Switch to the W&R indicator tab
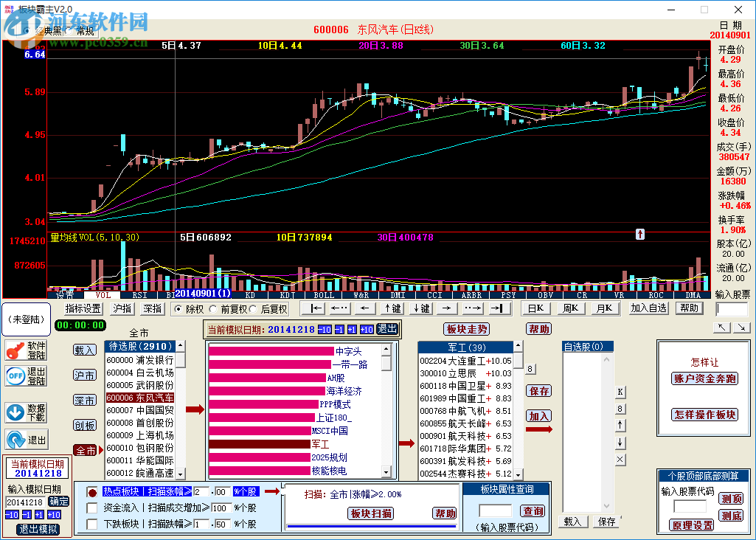Image resolution: width=756 pixels, height=540 pixels. point(361,294)
